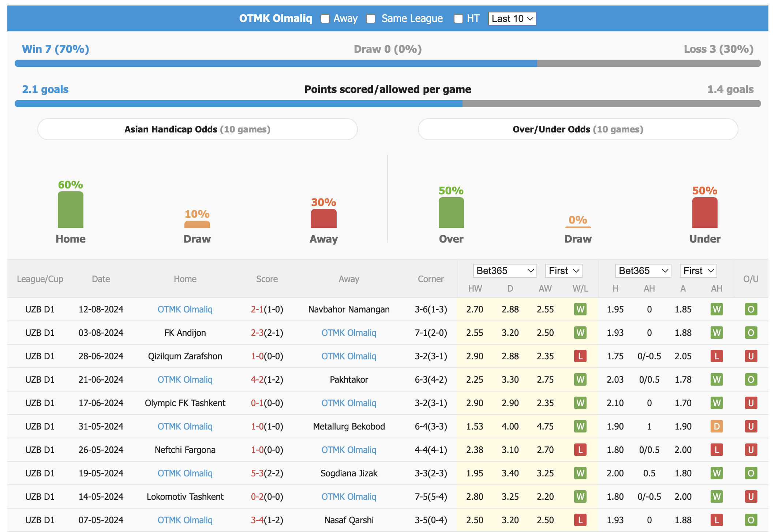This screenshot has height=532, width=775.
Task: Select the Over/Under Odds tab
Action: click(x=578, y=129)
